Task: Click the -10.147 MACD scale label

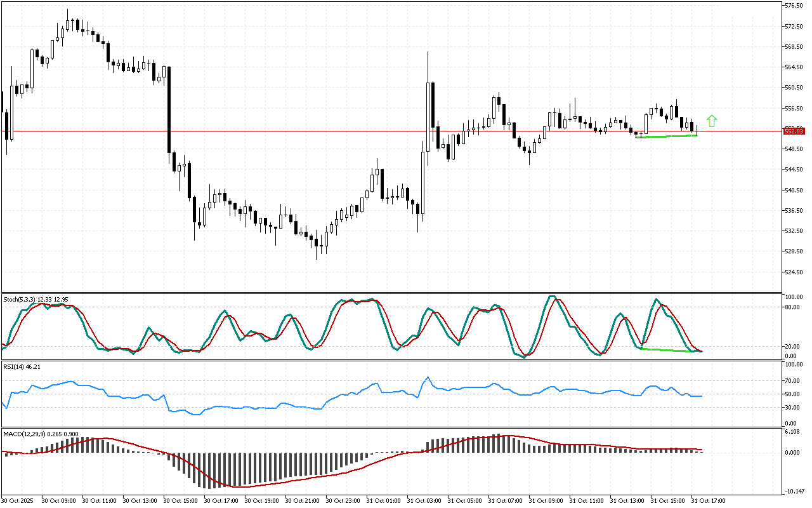Action: (x=794, y=491)
